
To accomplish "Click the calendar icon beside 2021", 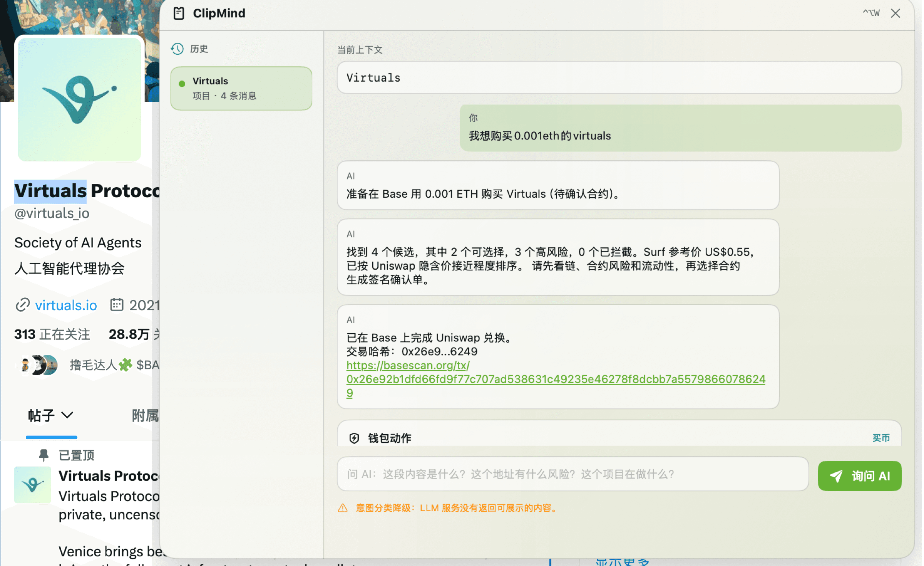I will (117, 304).
